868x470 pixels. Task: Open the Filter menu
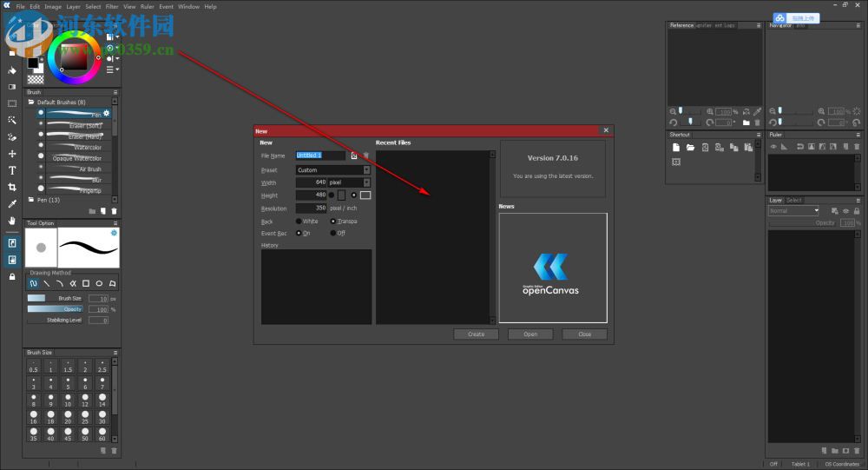tap(112, 7)
